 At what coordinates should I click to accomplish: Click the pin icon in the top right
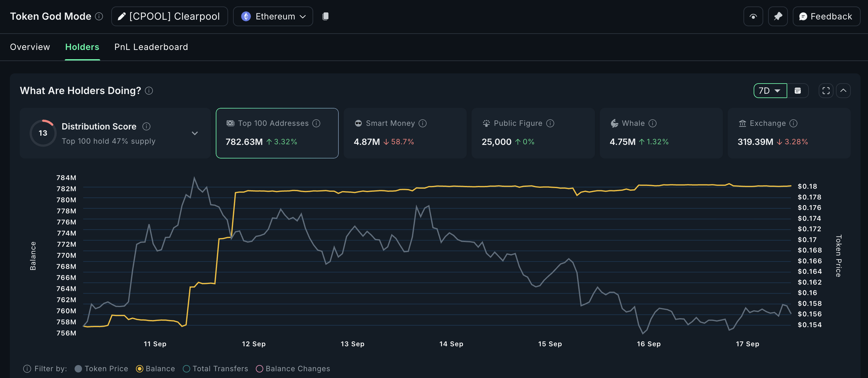pyautogui.click(x=778, y=16)
